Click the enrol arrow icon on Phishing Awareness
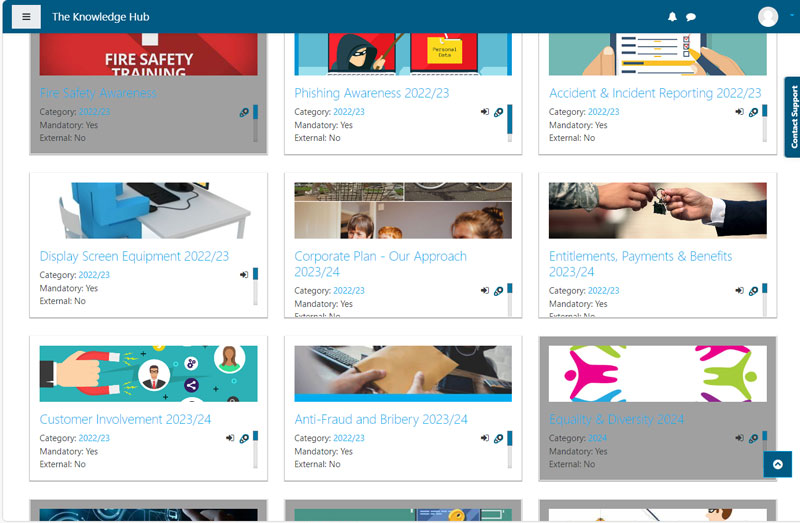This screenshot has width=800, height=523. pos(485,112)
